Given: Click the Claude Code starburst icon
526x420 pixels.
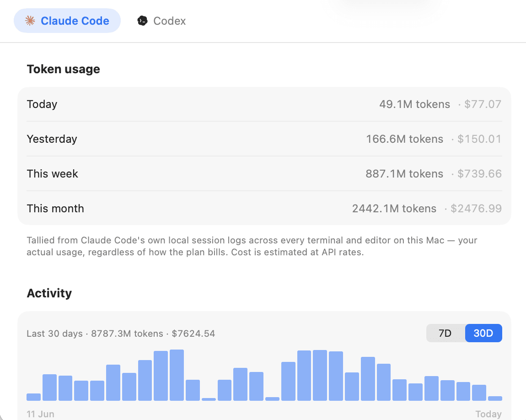Looking at the screenshot, I should [30, 21].
